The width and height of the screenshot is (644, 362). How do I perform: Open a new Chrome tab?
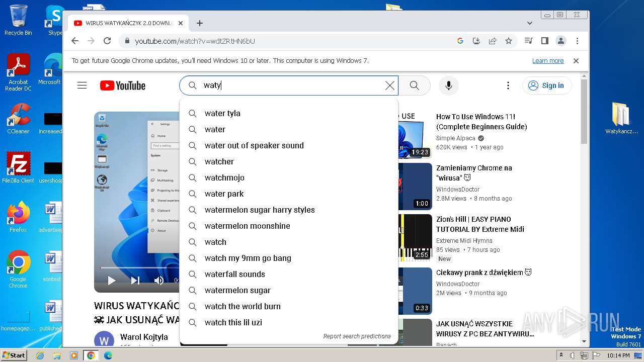200,23
